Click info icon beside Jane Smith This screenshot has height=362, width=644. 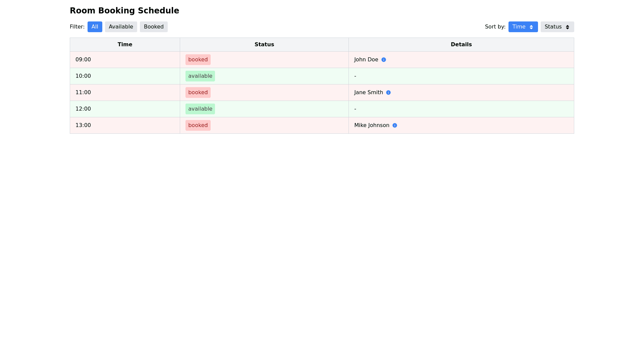(x=388, y=93)
